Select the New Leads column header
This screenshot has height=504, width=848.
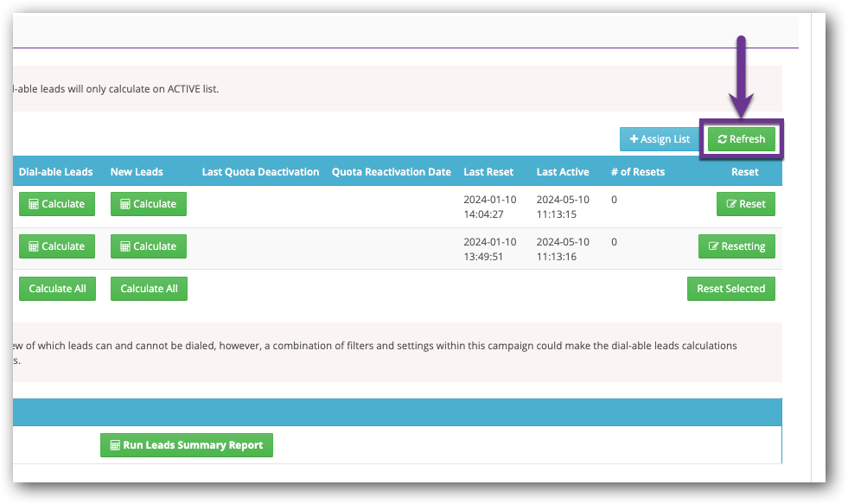coord(137,172)
